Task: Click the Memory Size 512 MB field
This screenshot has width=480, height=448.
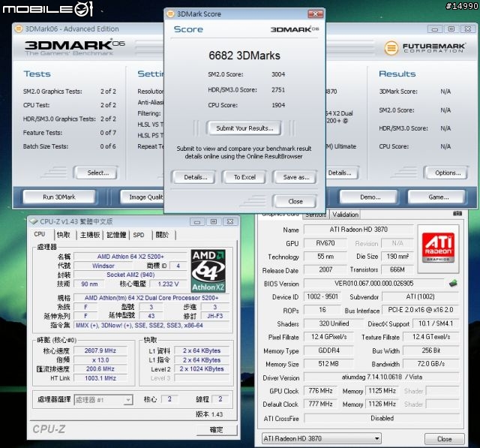Action: [x=328, y=364]
